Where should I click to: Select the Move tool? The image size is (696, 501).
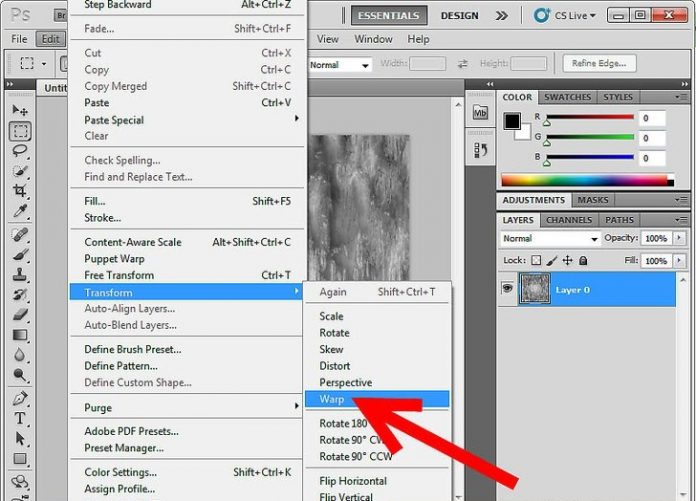tap(20, 110)
